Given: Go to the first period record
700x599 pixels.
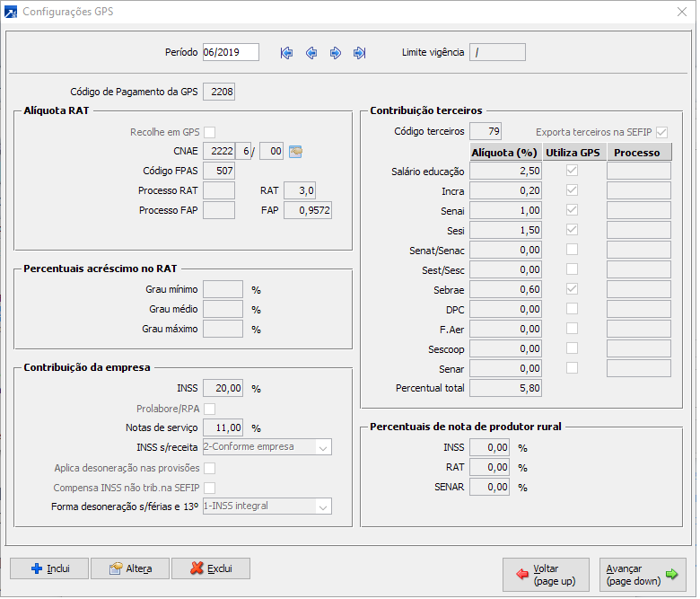Looking at the screenshot, I should coord(286,53).
